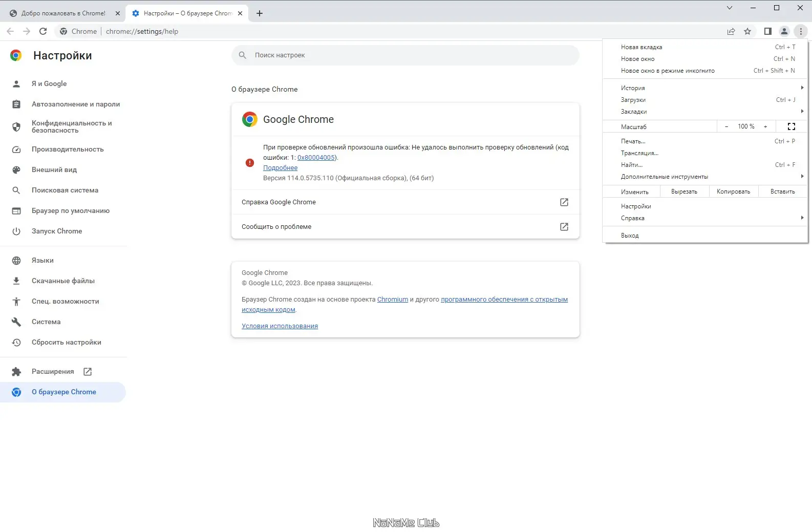Choose Настройки from the Chrome menu
This screenshot has height=532, width=812.
point(636,206)
